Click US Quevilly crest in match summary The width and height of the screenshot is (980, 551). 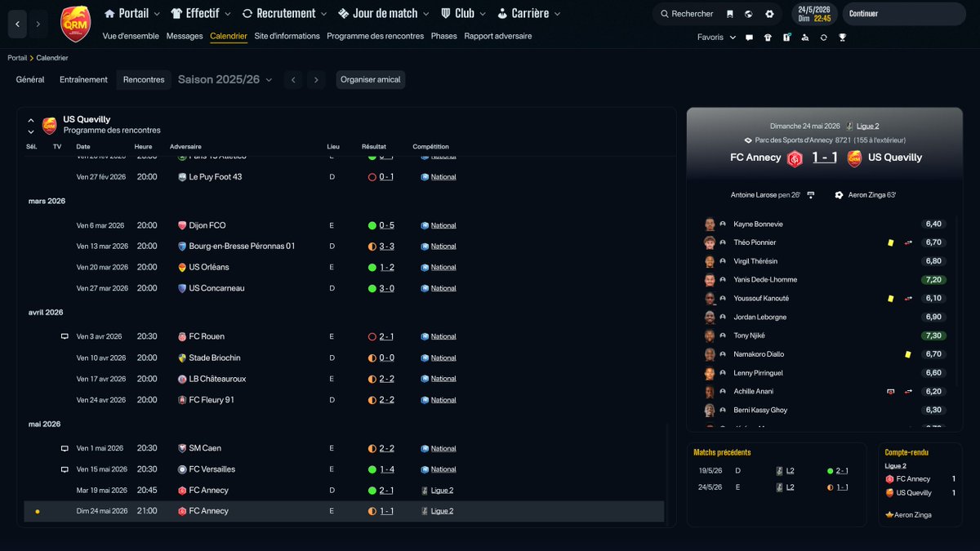854,158
